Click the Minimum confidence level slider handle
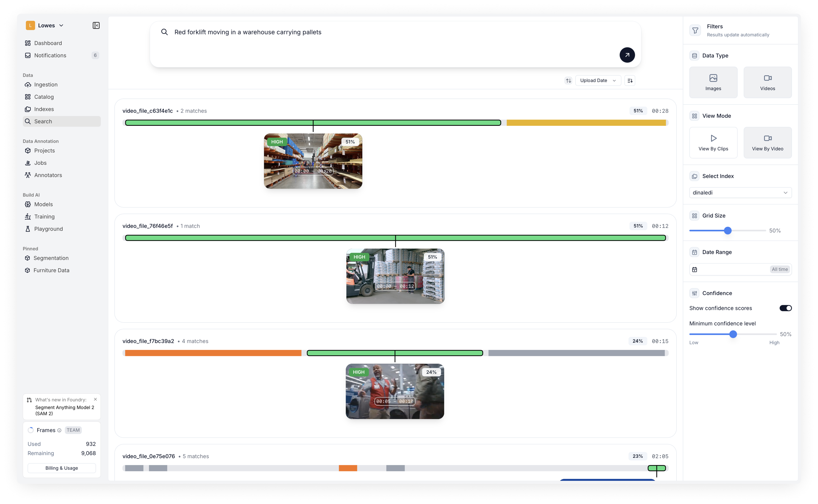The width and height of the screenshot is (818, 504). [733, 334]
